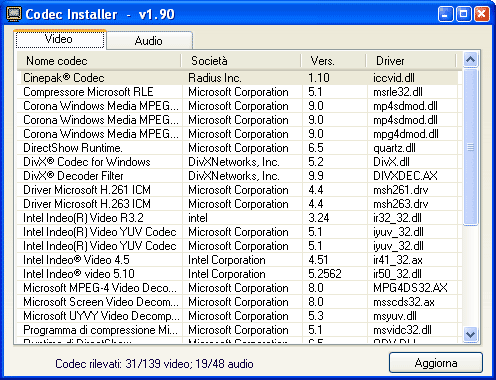Select Microsoft MPEG-4 Video Deco... row

239,288
